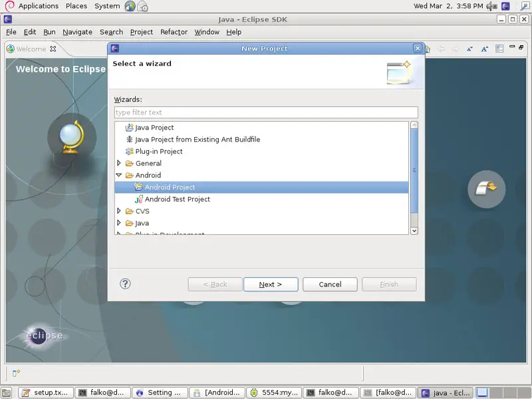Click the Debian logo in the top panel

(9, 6)
